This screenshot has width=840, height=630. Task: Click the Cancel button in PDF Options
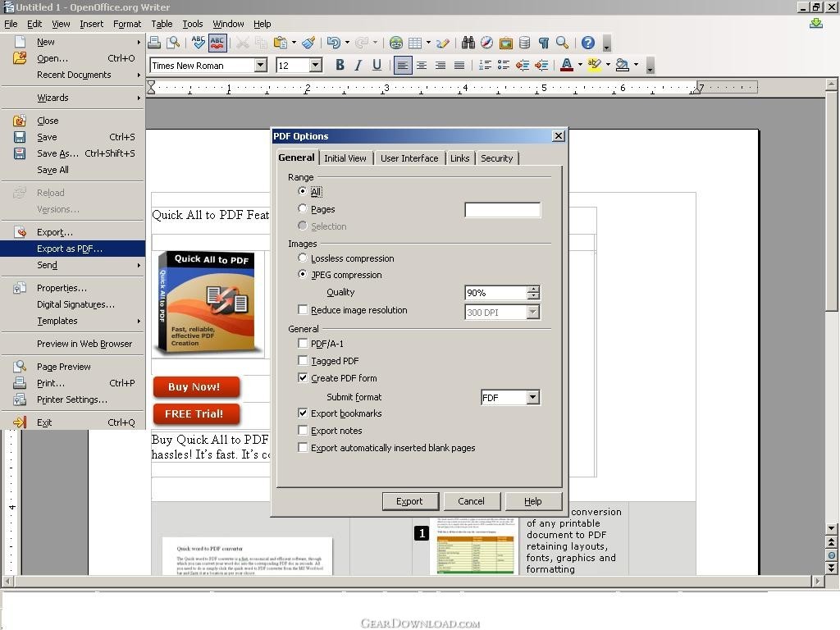tap(471, 501)
